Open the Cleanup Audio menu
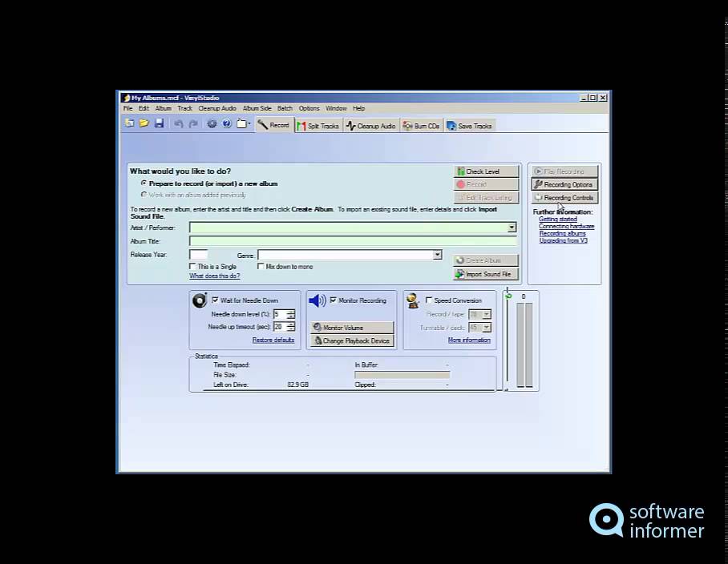 tap(217, 108)
